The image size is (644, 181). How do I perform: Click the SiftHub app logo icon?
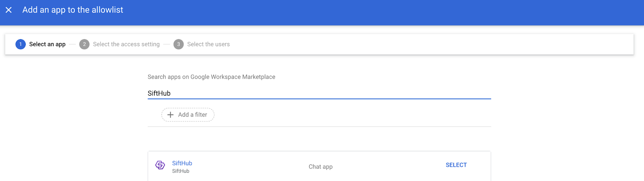160,165
